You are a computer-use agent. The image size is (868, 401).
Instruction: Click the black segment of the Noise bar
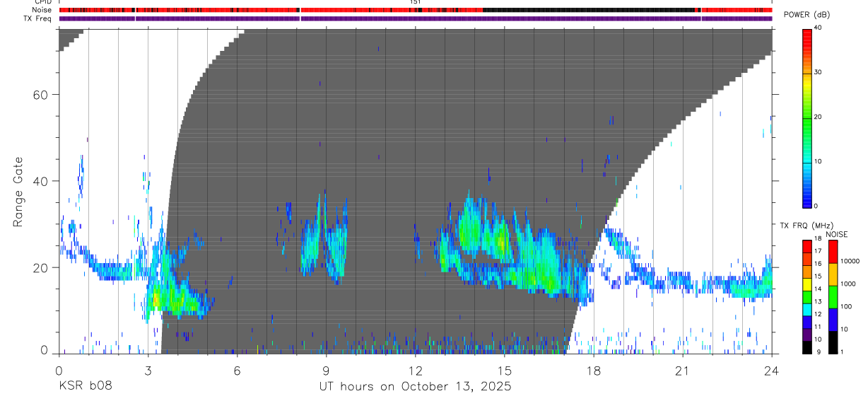(x=590, y=10)
